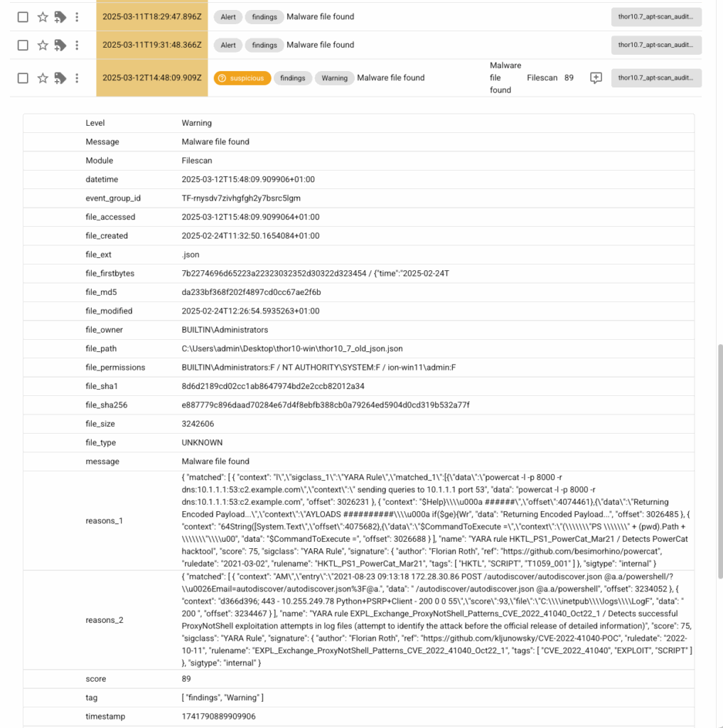Open the three-dot menu for the 19:31:48 event
Image resolution: width=723 pixels, height=728 pixels.
point(77,45)
